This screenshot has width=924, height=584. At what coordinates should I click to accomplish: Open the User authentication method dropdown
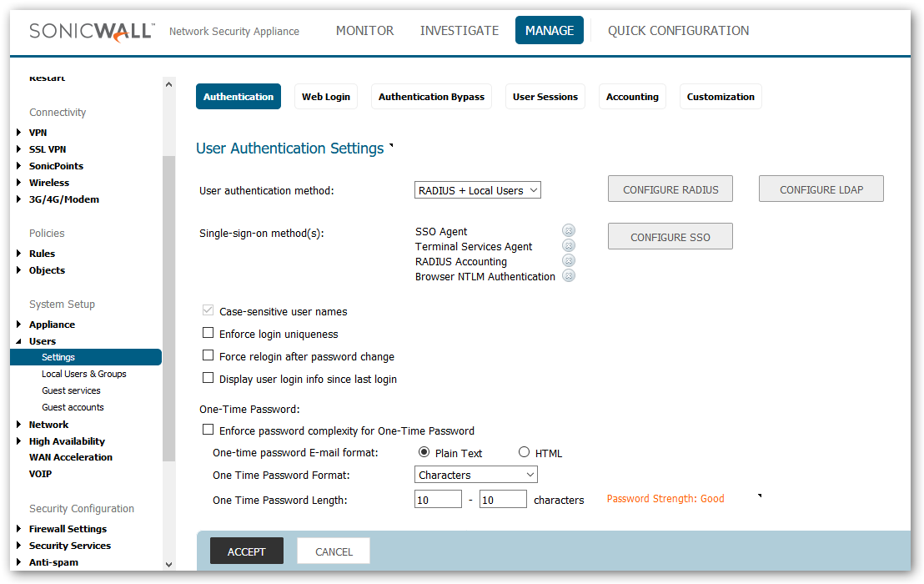pyautogui.click(x=477, y=189)
